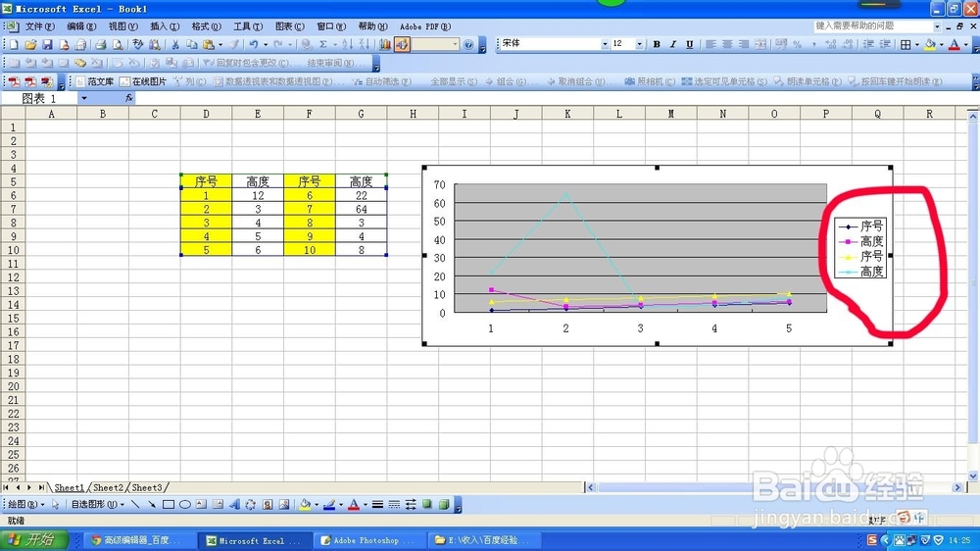Expand fill color dropdown arrow
This screenshot has height=551, width=980.
(x=941, y=44)
